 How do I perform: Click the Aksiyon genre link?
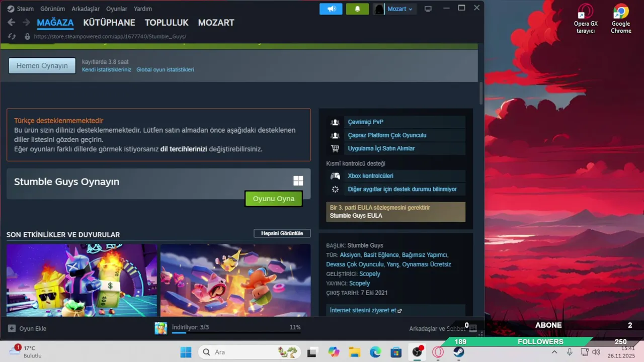coord(350,255)
